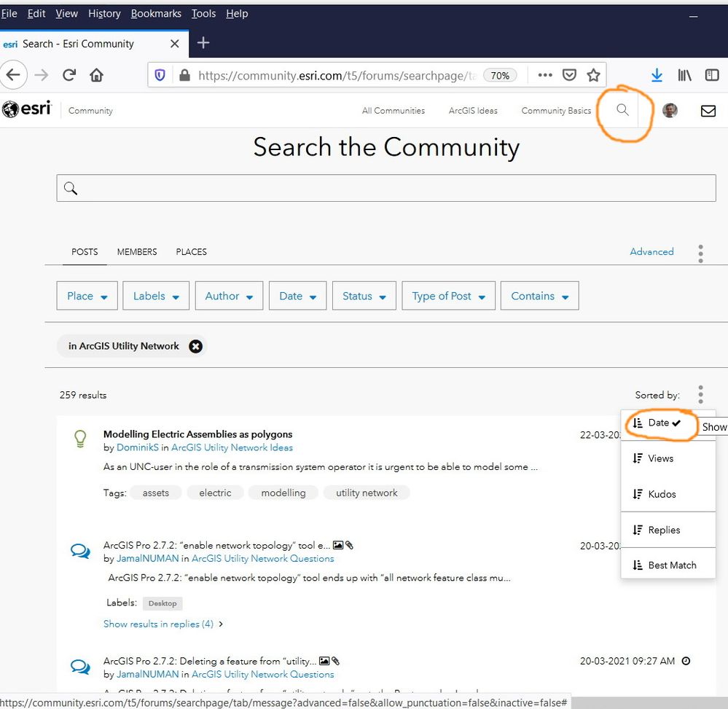Open page actions three-dot menu in address bar

545,75
